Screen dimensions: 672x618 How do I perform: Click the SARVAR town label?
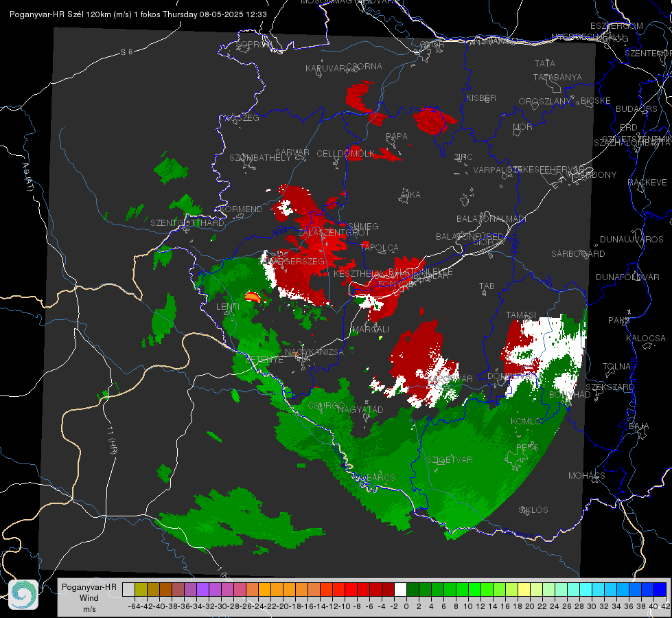click(x=292, y=152)
